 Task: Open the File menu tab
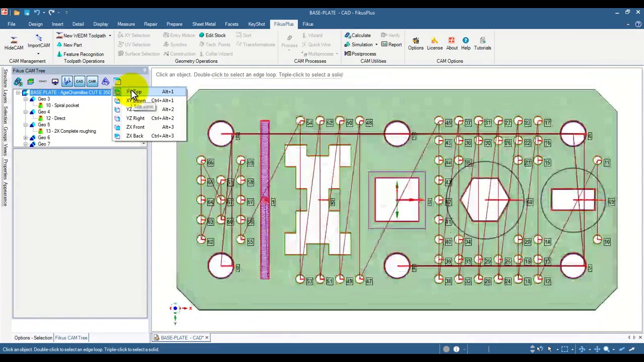[11, 24]
